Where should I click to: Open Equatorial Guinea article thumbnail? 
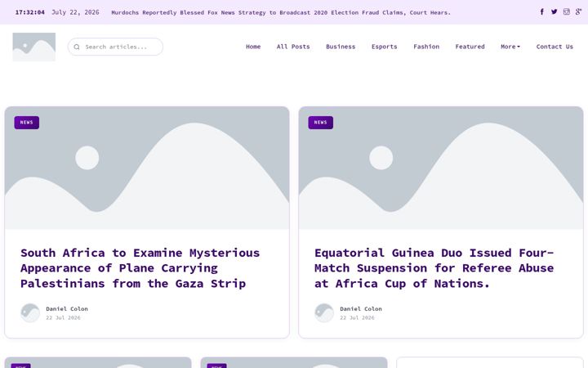pyautogui.click(x=441, y=168)
